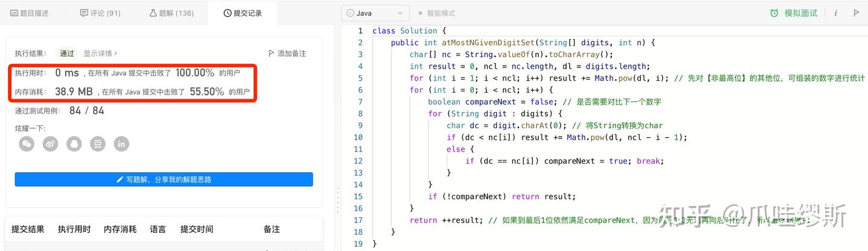Select the 提交记录 tab
This screenshot has width=868, height=251.
pyautogui.click(x=242, y=13)
